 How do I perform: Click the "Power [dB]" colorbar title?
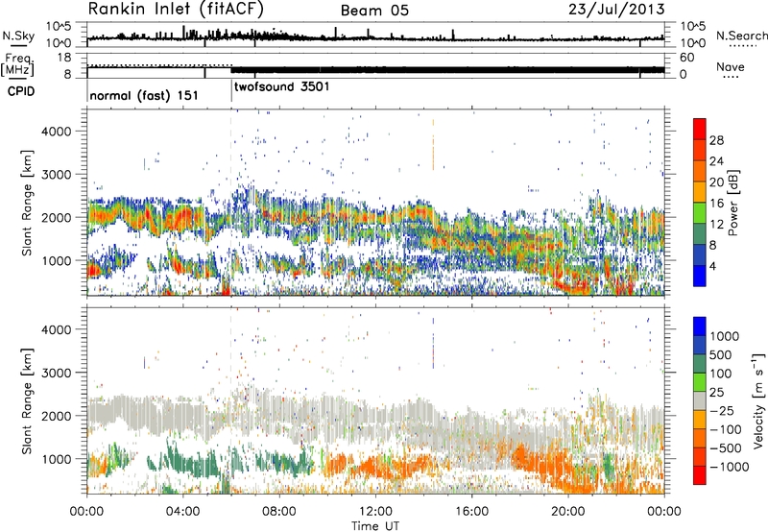(733, 203)
